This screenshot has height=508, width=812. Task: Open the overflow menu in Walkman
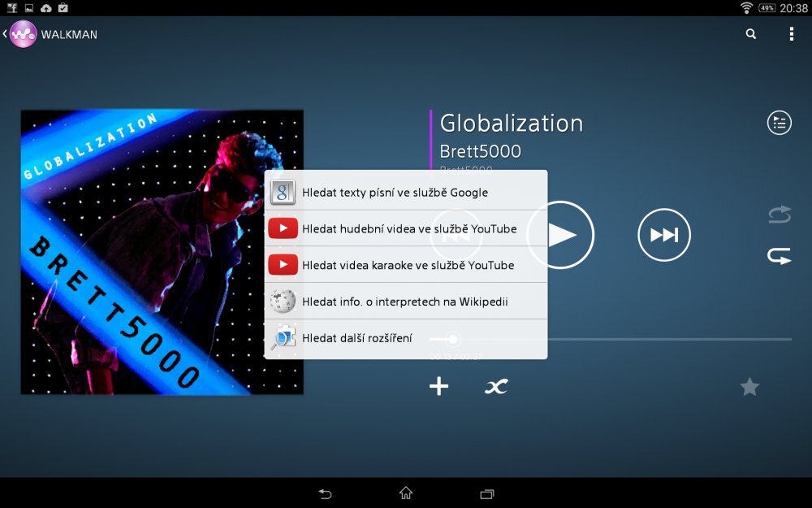pos(791,33)
